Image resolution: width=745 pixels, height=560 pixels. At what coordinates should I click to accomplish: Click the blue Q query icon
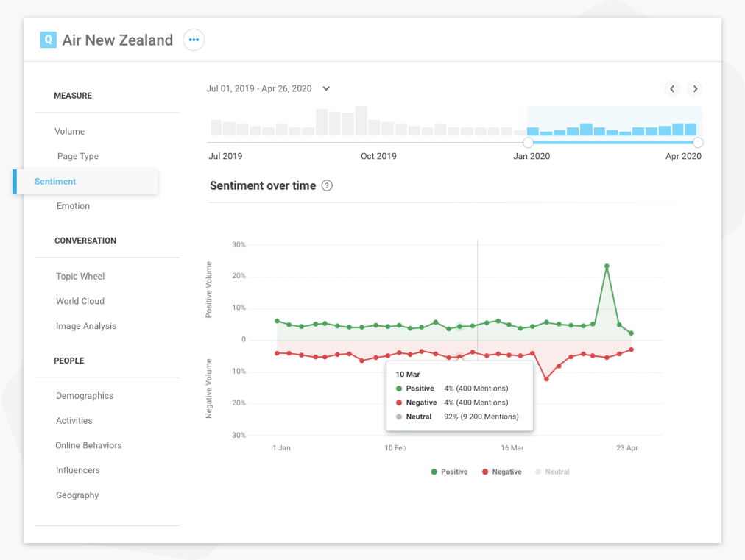48,40
